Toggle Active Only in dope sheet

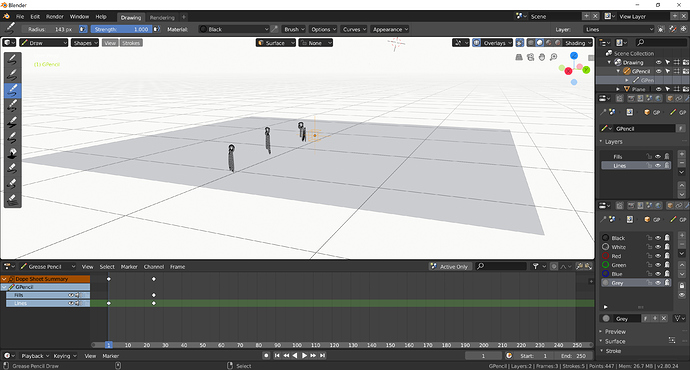(x=450, y=266)
